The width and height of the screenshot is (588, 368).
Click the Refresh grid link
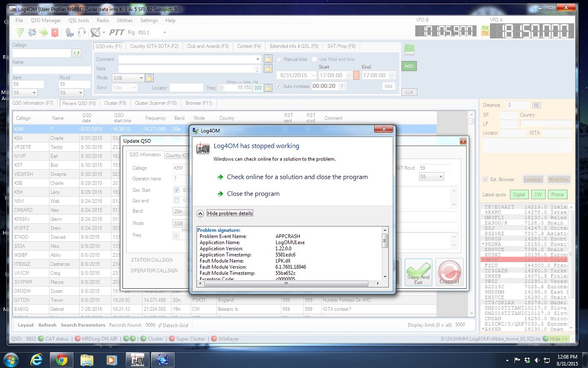tap(47, 325)
